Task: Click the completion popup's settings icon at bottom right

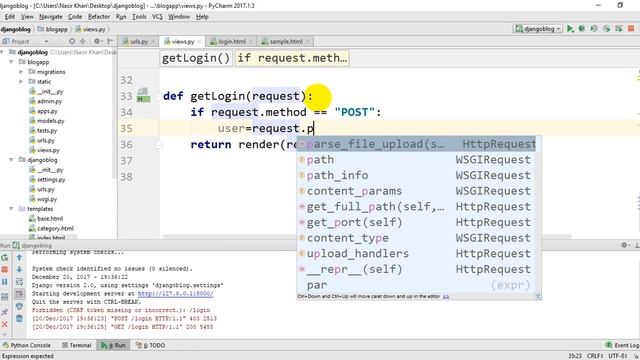Action: (538, 296)
